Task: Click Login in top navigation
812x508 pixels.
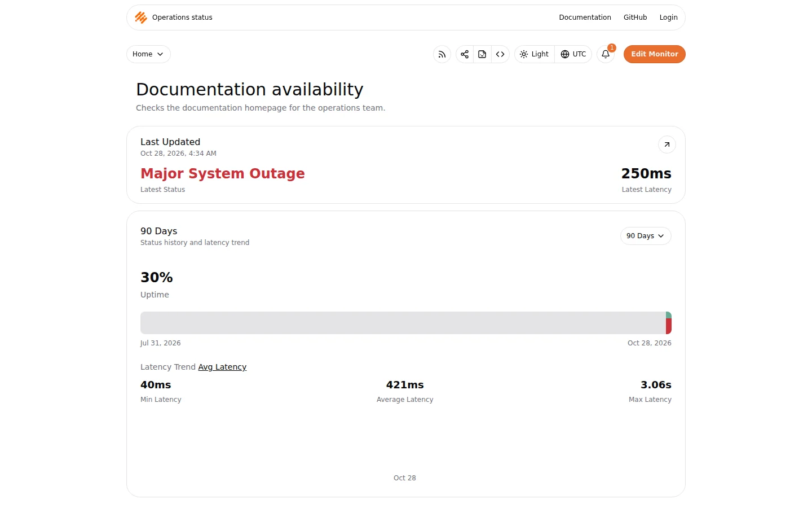Action: tap(668, 17)
